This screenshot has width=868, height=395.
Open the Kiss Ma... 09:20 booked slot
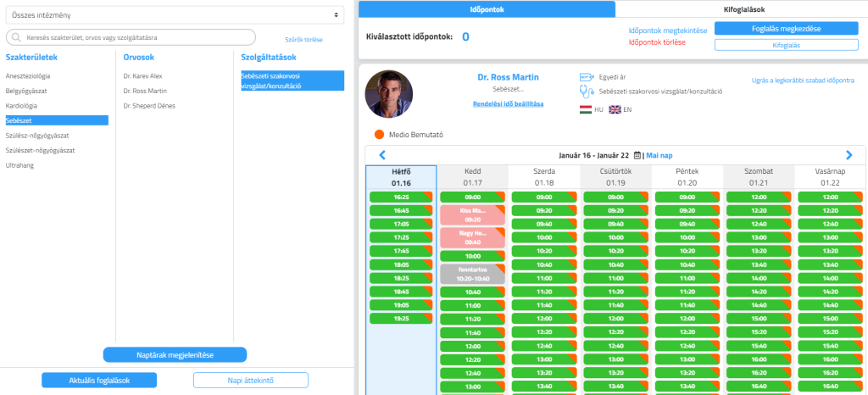coord(473,214)
